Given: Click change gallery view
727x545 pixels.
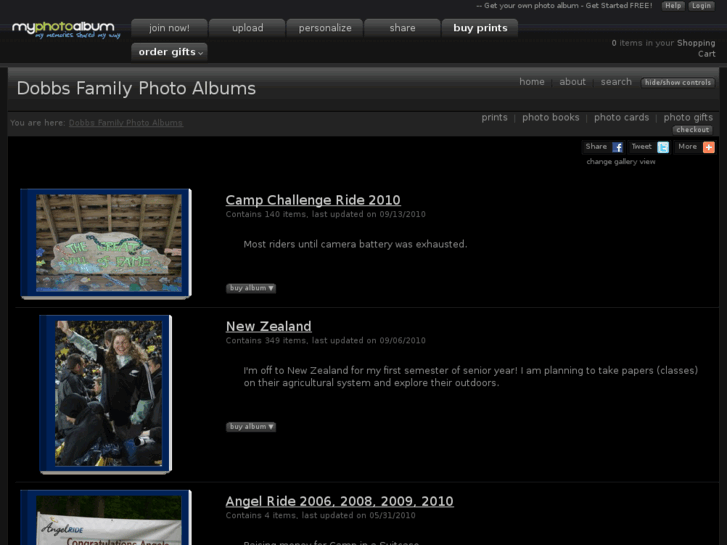Looking at the screenshot, I should pos(621,161).
